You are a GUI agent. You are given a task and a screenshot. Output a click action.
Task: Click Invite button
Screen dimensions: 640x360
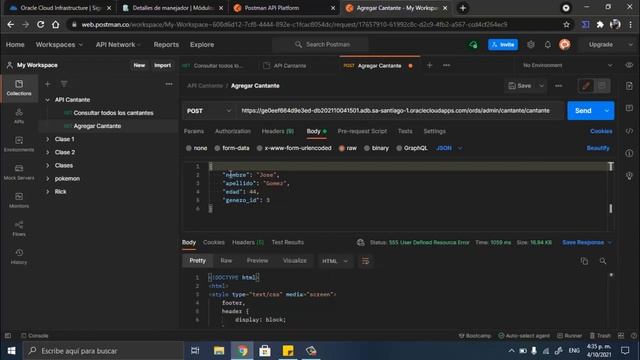coord(503,44)
